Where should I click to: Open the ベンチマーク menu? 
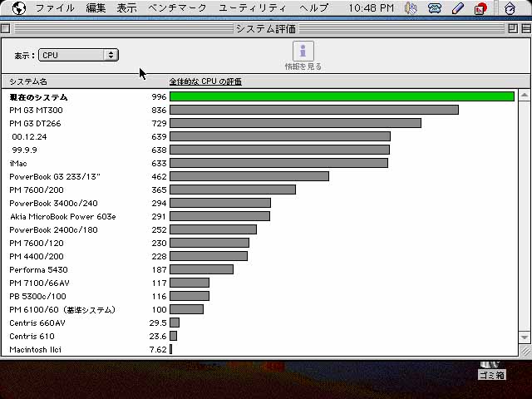177,7
